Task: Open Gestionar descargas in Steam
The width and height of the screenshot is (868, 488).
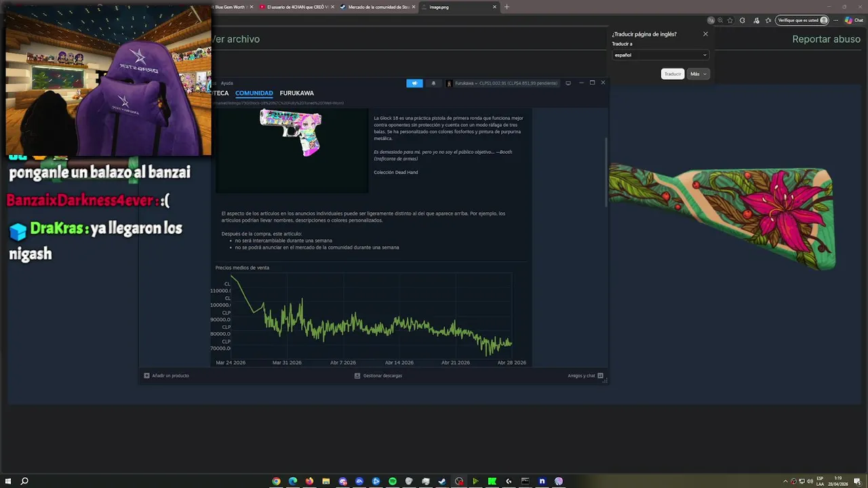Action: (382, 375)
